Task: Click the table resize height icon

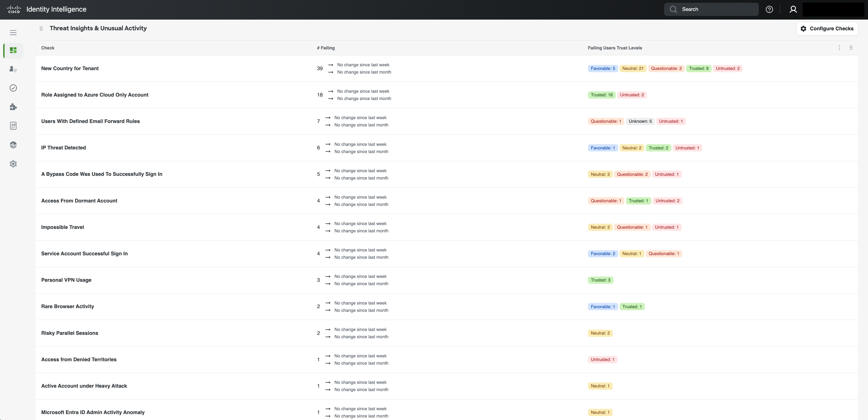Action: pyautogui.click(x=839, y=48)
